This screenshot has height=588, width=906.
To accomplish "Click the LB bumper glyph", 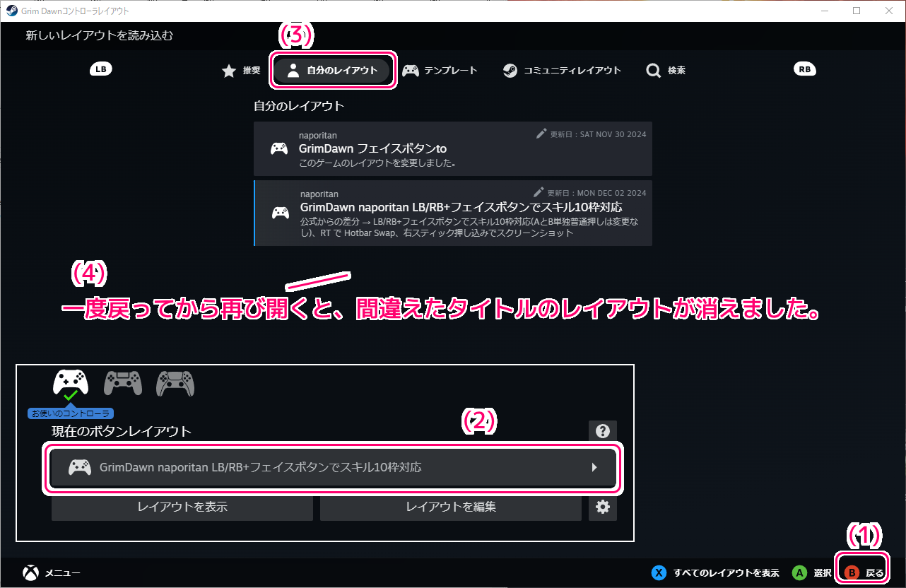I will [101, 69].
